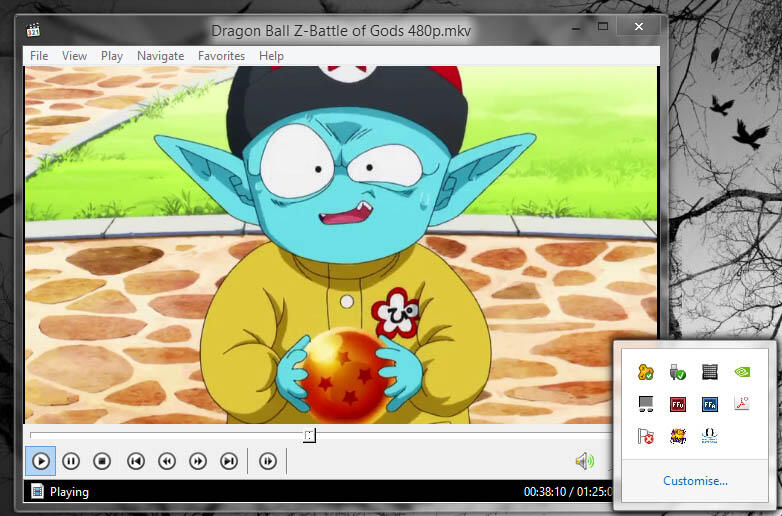Click the single frame step button

click(268, 461)
